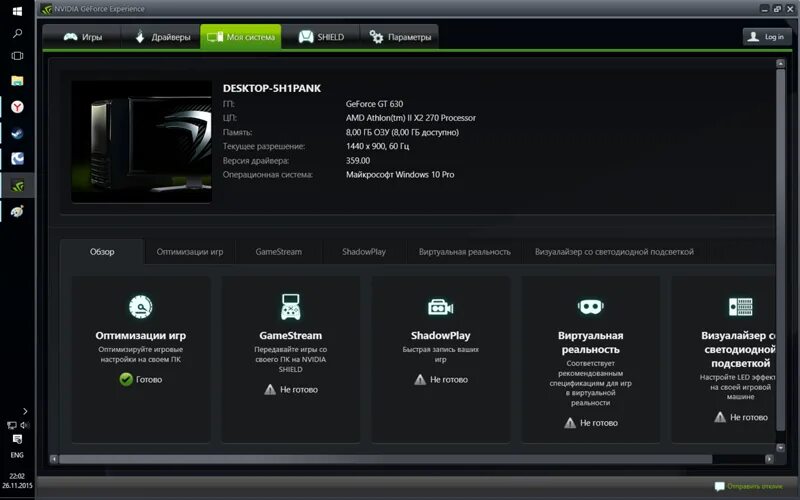This screenshot has height=500, width=800.
Task: Click the Отправить отзыв feedback link
Action: click(x=755, y=486)
